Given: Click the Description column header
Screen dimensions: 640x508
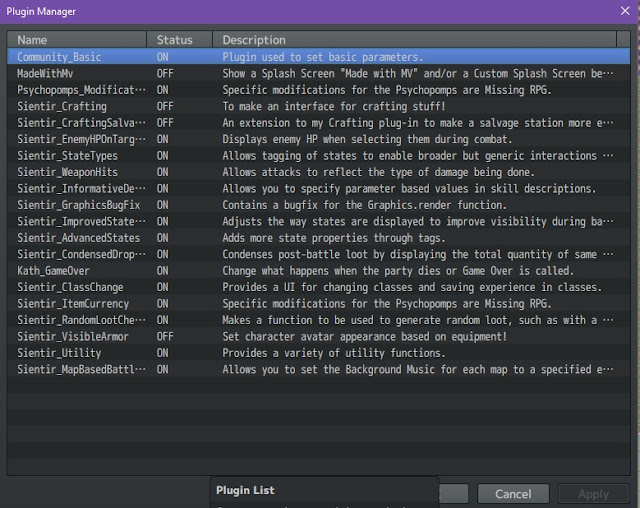Looking at the screenshot, I should click(x=414, y=40).
